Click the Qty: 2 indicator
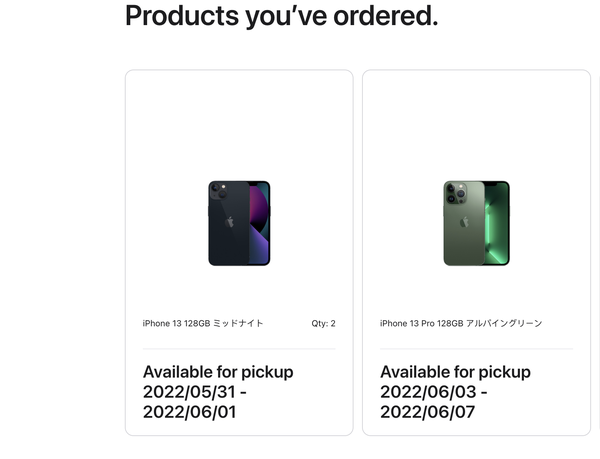This screenshot has width=600, height=459. [323, 323]
